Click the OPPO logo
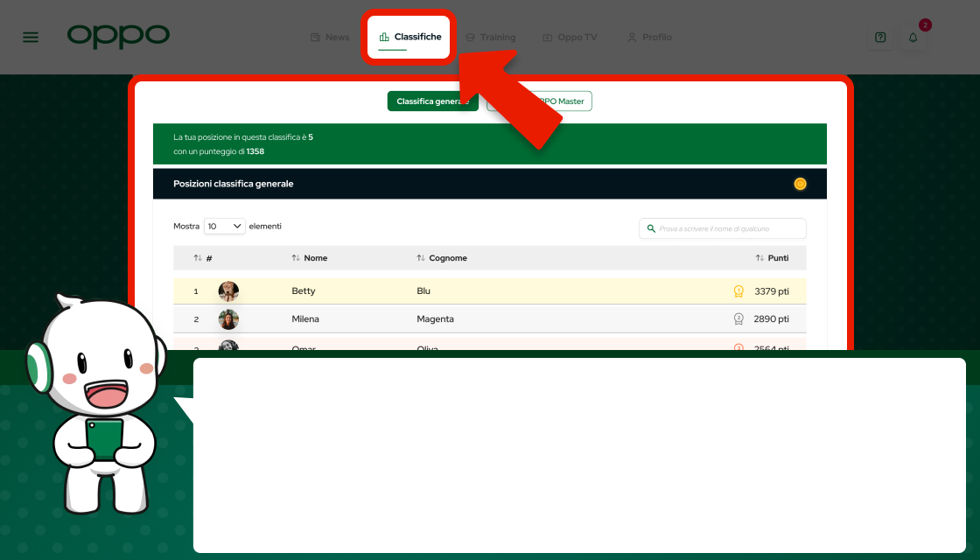The image size is (980, 560). pos(118,36)
